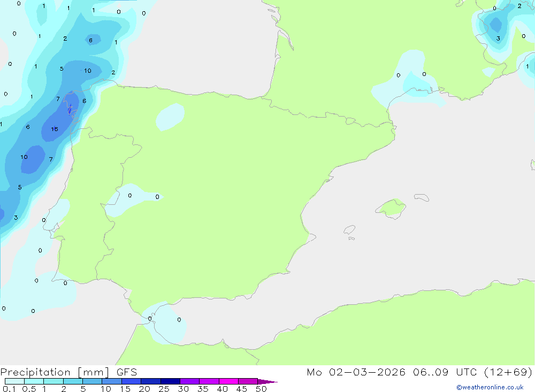
Task: Pick the 0.5–1 mm legend color swatch
Action: (34, 381)
